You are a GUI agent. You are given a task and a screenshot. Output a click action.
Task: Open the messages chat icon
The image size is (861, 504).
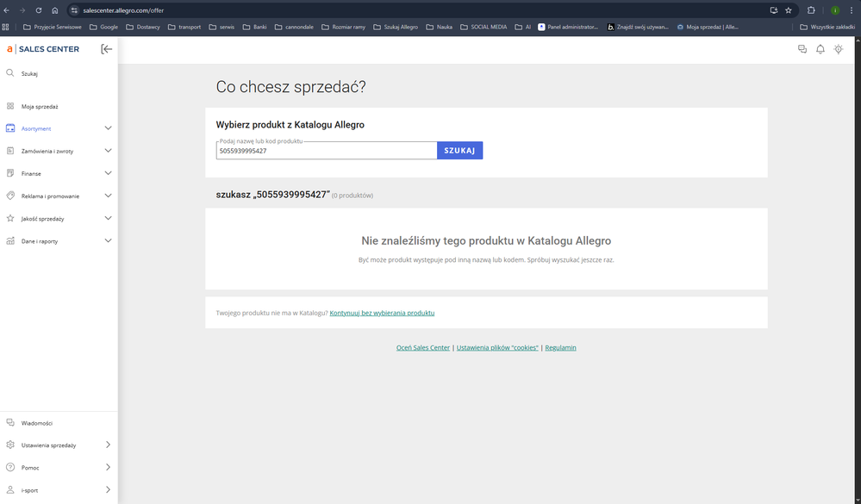(802, 49)
